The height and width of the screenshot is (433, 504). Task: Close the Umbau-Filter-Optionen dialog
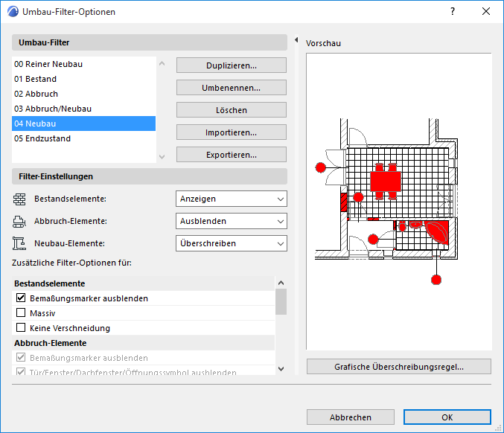click(x=486, y=12)
